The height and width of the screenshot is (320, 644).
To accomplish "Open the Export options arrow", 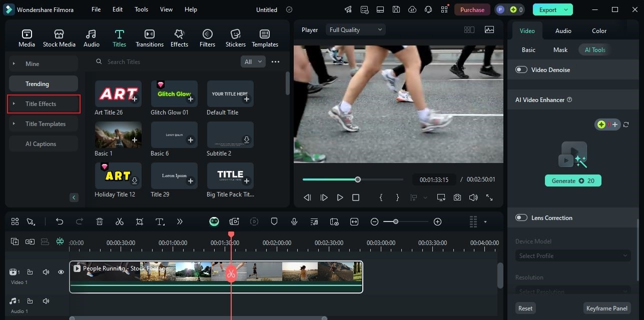I will tap(566, 9).
